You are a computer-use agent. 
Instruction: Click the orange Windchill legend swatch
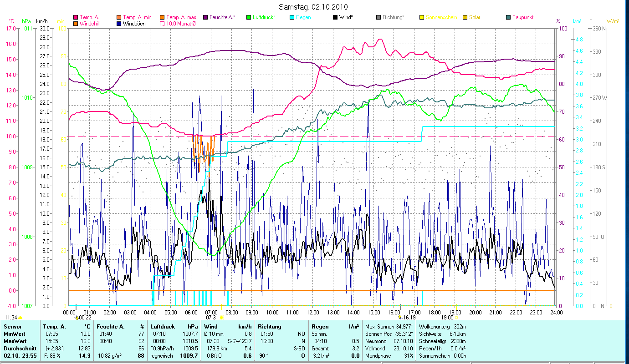pyautogui.click(x=76, y=23)
